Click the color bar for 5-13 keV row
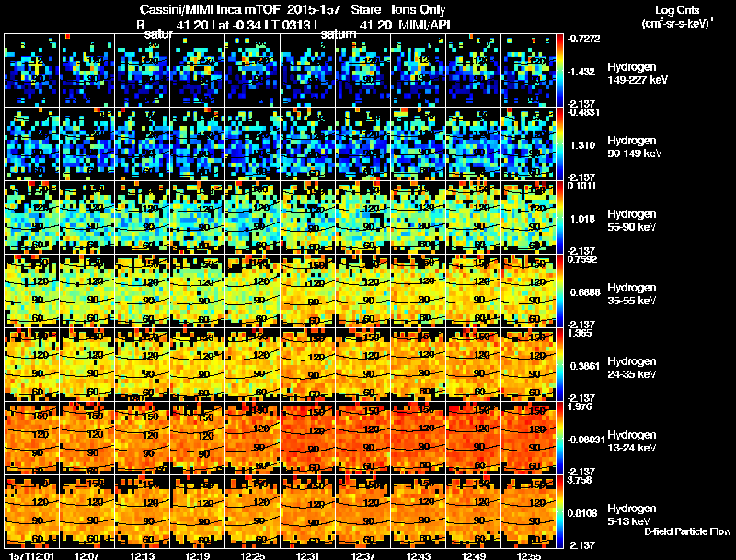This screenshot has height=560, width=736. (x=560, y=511)
